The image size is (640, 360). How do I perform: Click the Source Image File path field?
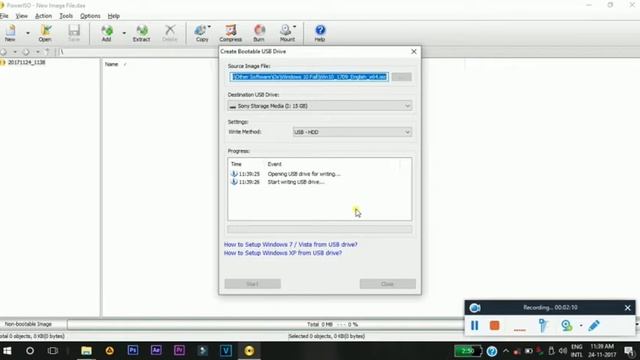[309, 77]
